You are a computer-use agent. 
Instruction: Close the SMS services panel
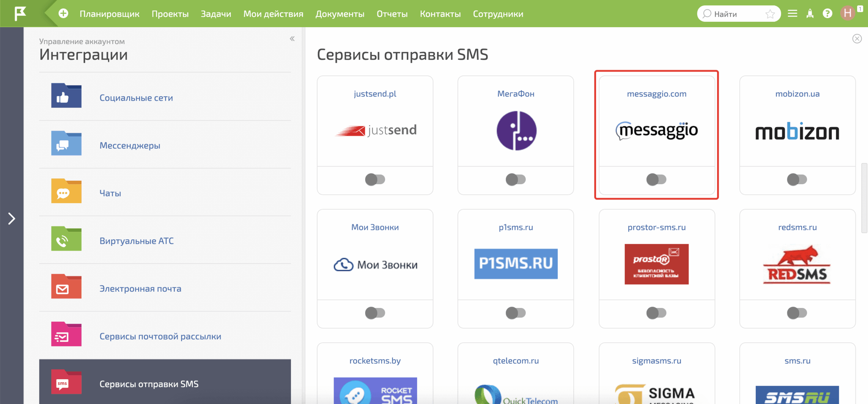point(857,39)
